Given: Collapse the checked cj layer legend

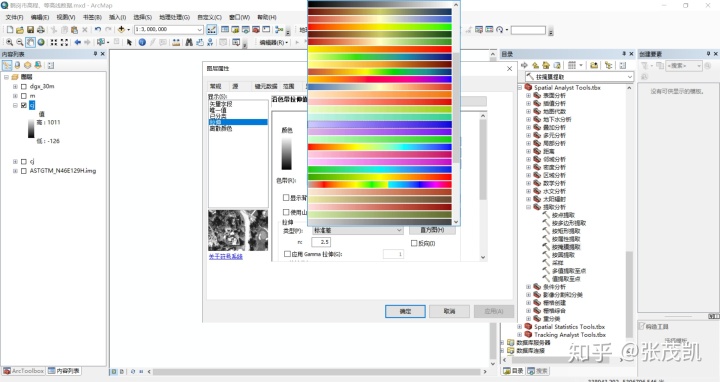Looking at the screenshot, I should coord(15,105).
